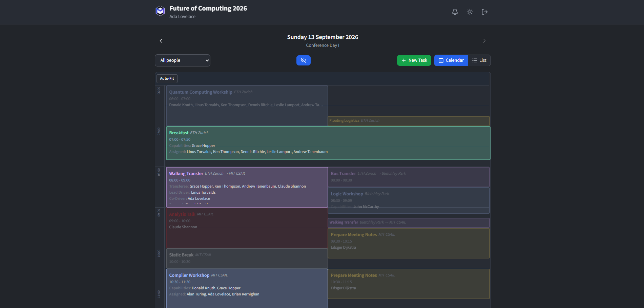
Task: Open the Floating Logistics event
Action: tap(409, 121)
